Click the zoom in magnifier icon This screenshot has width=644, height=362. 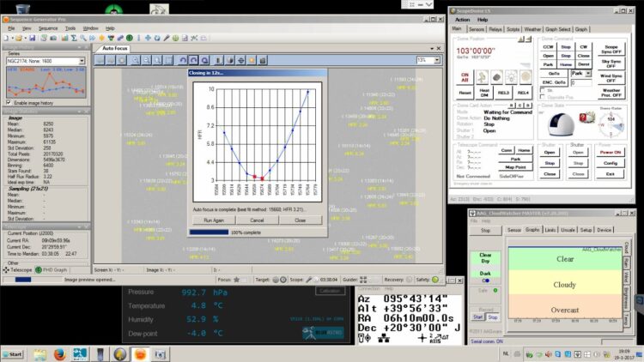pos(135,60)
